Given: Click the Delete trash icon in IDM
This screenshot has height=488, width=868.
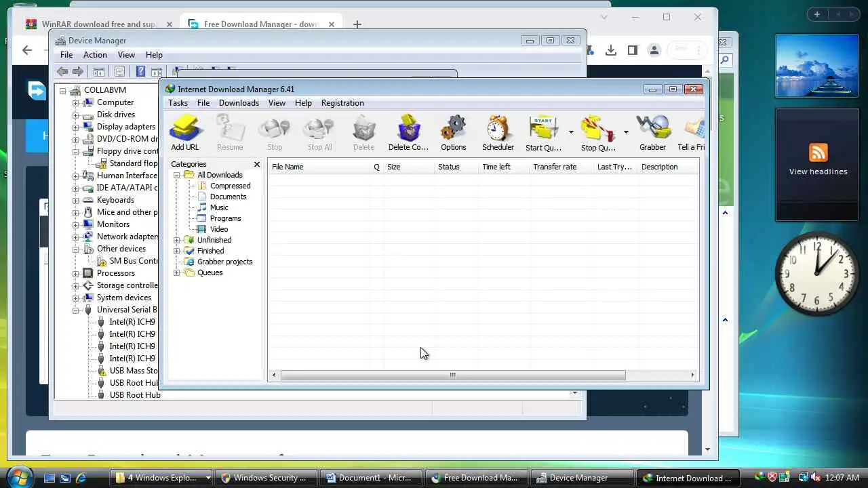Looking at the screenshot, I should click(363, 132).
